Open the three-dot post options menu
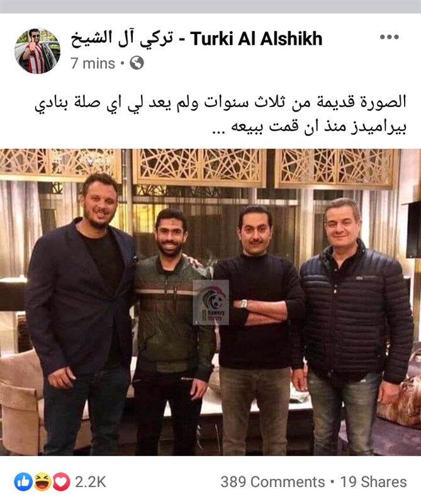Image resolution: width=421 pixels, height=504 pixels. point(389,37)
